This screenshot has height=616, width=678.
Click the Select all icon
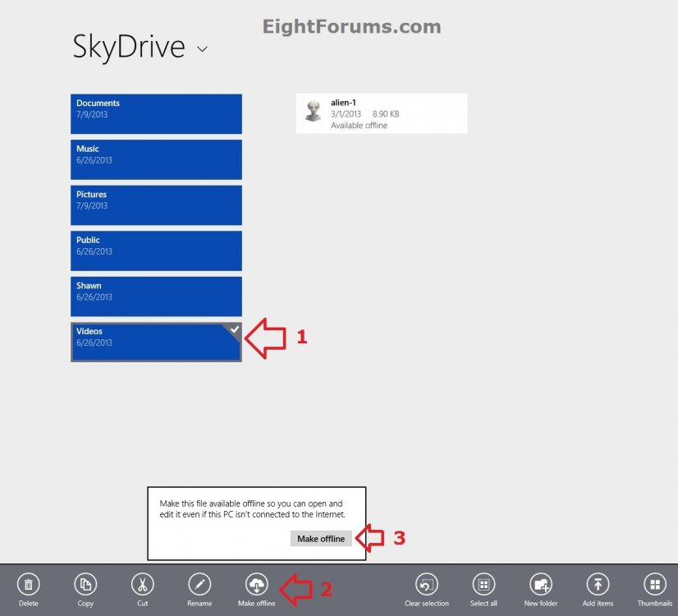483,585
